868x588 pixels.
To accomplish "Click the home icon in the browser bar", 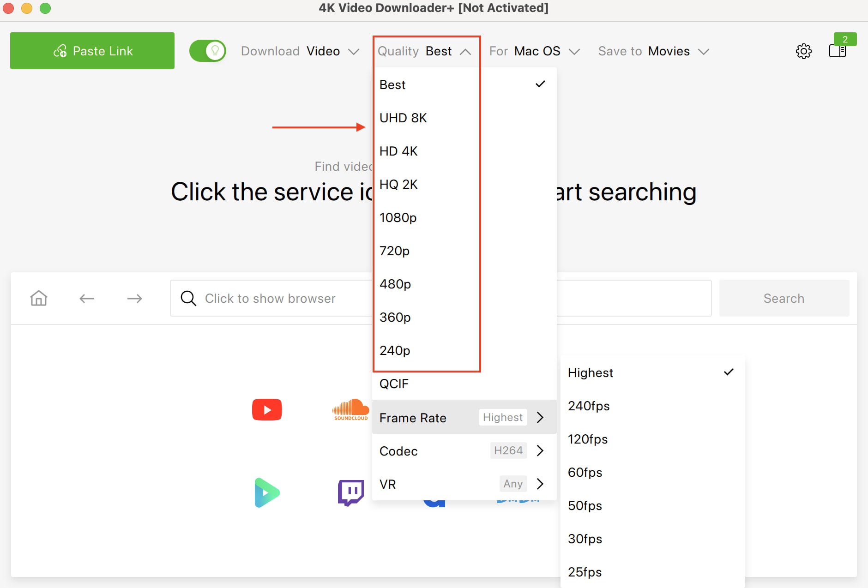I will 39,298.
